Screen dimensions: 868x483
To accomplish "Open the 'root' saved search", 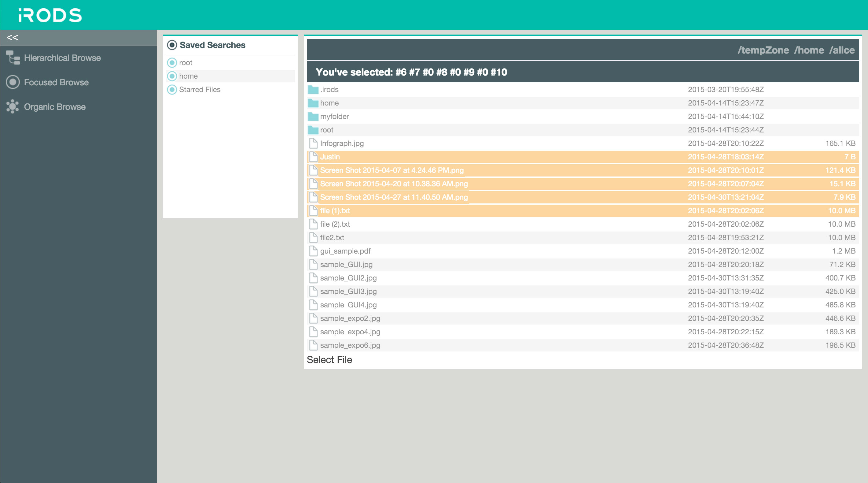I will (x=186, y=63).
